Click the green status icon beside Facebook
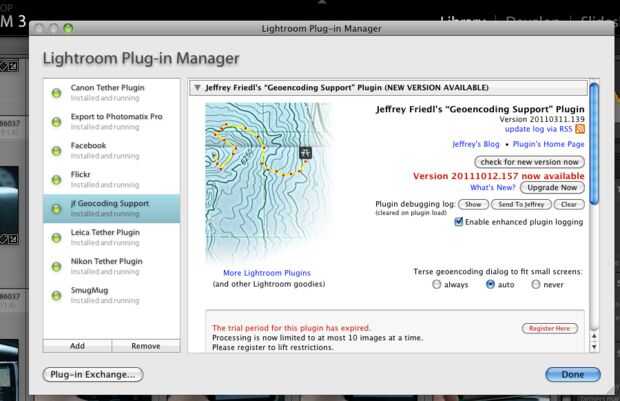Viewport: 620px width, 401px height. point(57,151)
